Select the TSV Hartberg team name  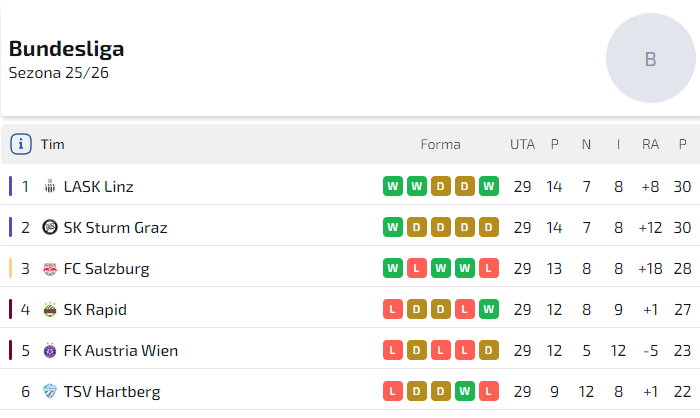click(111, 392)
